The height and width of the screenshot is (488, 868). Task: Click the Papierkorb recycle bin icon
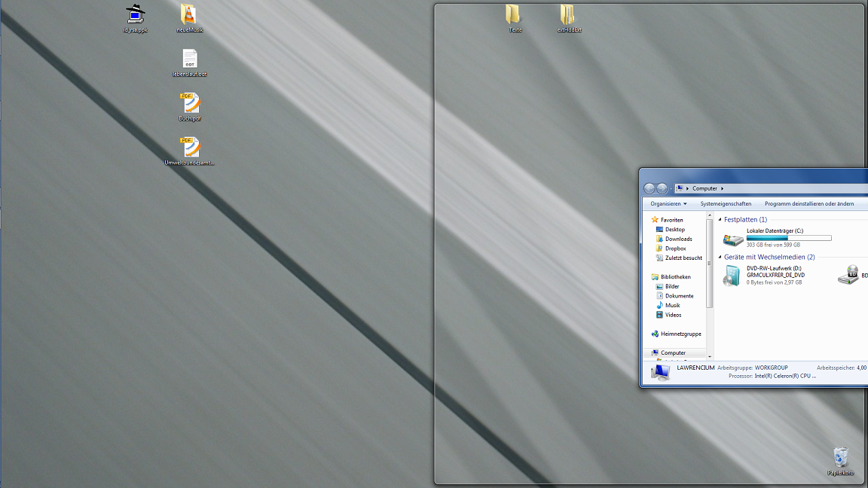point(841,457)
